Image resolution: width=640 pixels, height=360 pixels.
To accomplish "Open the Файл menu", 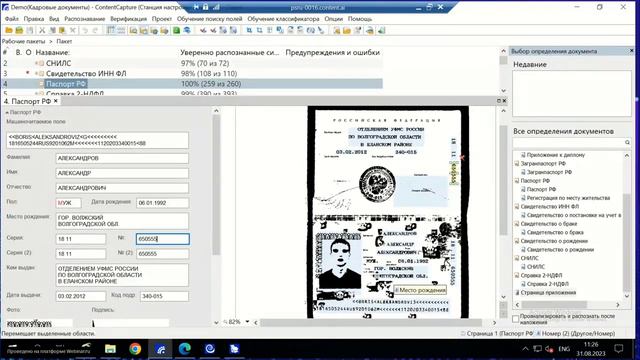I will [11, 19].
